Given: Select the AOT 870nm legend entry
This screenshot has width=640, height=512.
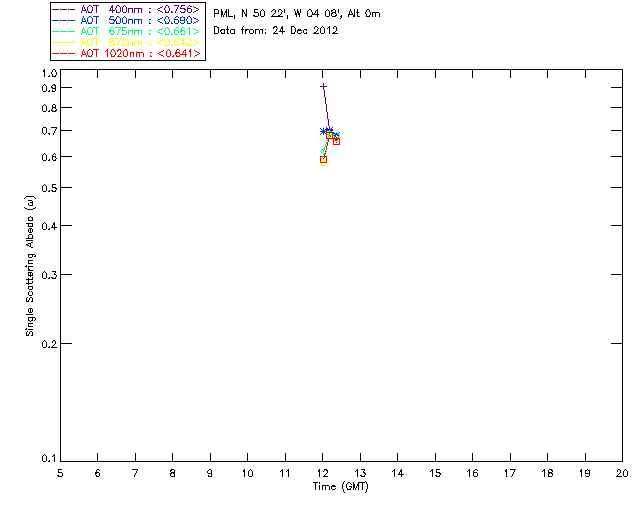Looking at the screenshot, I should (x=127, y=42).
